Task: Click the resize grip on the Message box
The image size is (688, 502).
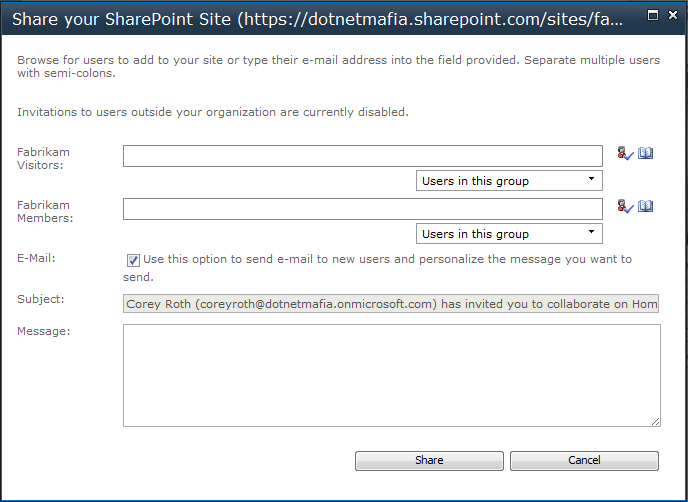Action: pos(656,422)
